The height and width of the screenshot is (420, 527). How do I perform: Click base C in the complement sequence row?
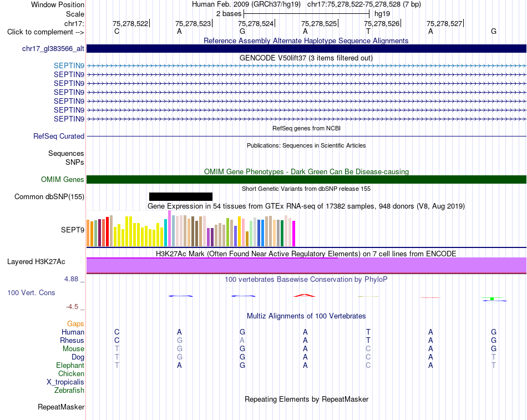[x=116, y=31]
